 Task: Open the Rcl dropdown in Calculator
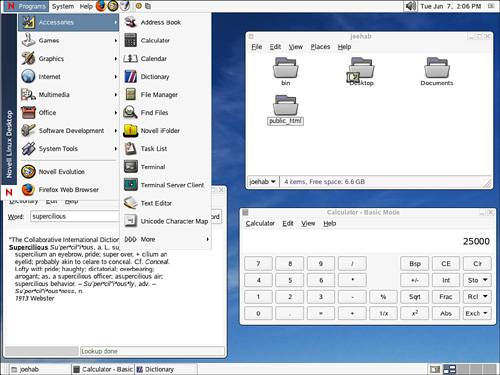[x=477, y=297]
